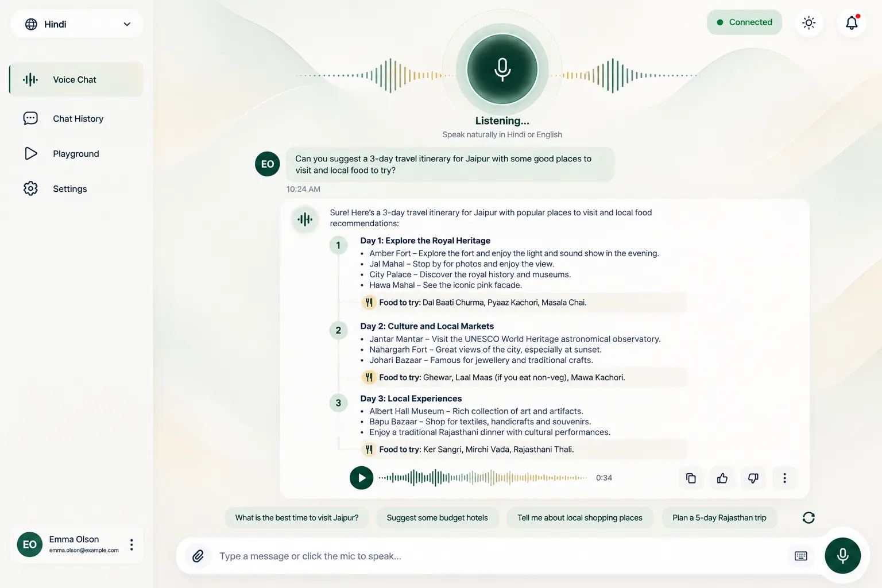Click the assistant waveform avatar icon
The width and height of the screenshot is (882, 588).
305,219
